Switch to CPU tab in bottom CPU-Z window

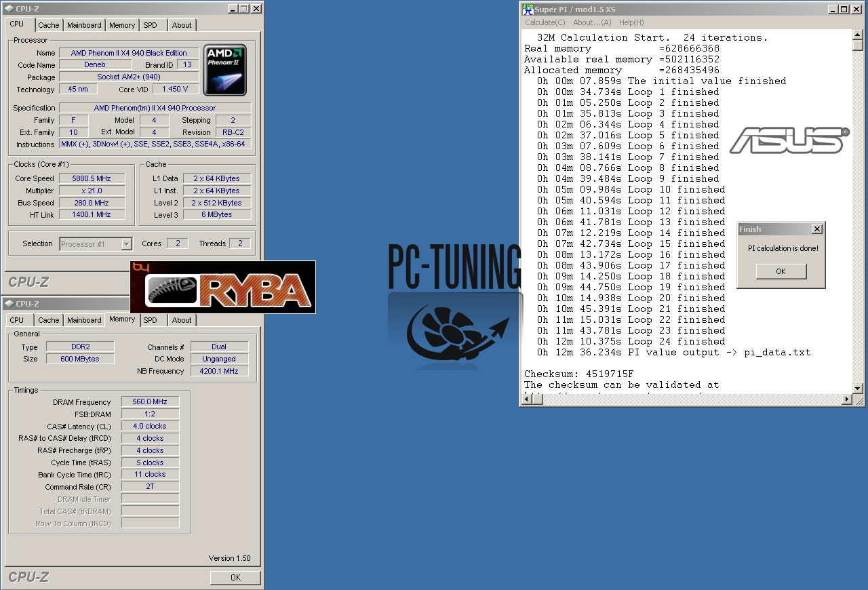(17, 320)
